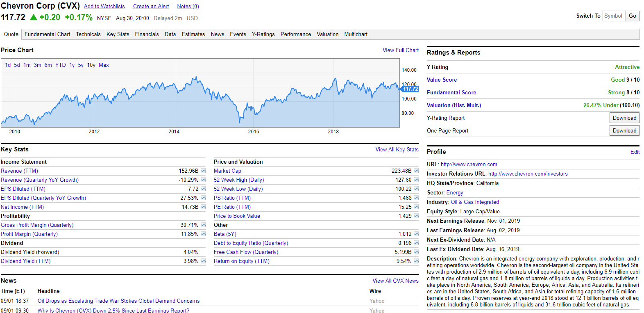Set price chart range to 1d
Screen dimensions: 644x313
pos(8,65)
